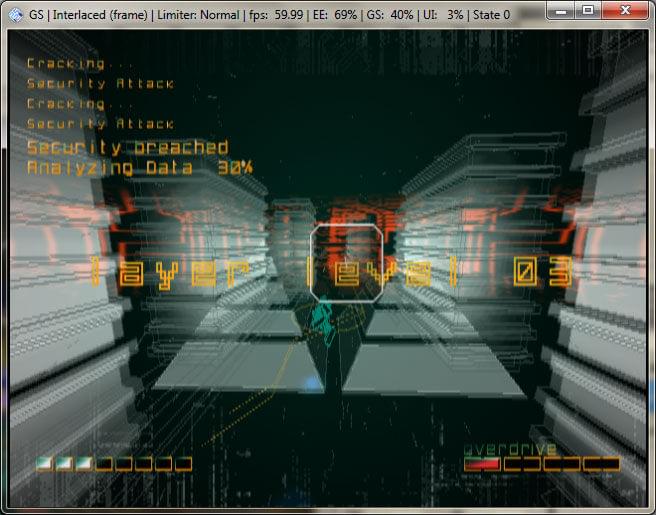The height and width of the screenshot is (515, 656).
Task: Click the last empty health bar segment
Action: [183, 464]
